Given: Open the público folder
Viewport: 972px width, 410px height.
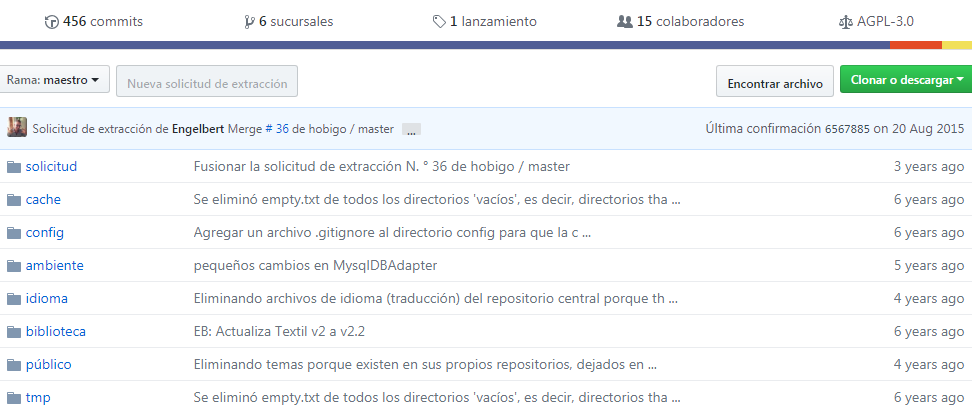Looking at the screenshot, I should point(48,365).
